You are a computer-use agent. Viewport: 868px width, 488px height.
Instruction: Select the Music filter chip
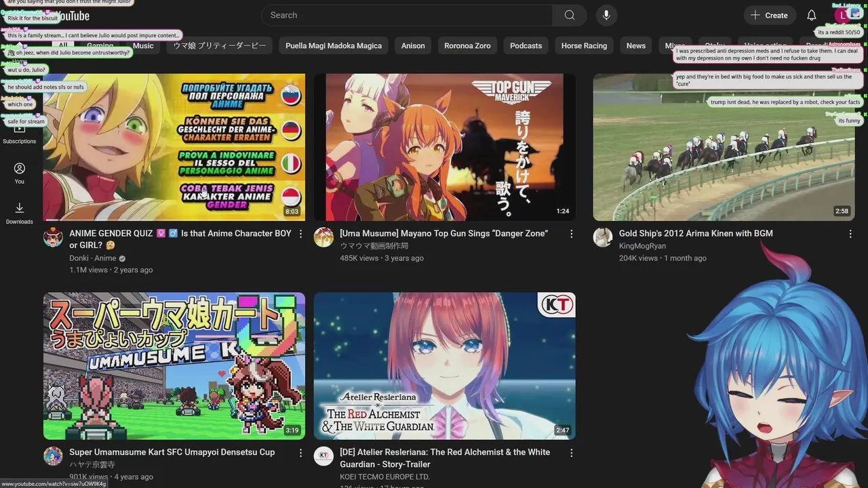point(143,45)
